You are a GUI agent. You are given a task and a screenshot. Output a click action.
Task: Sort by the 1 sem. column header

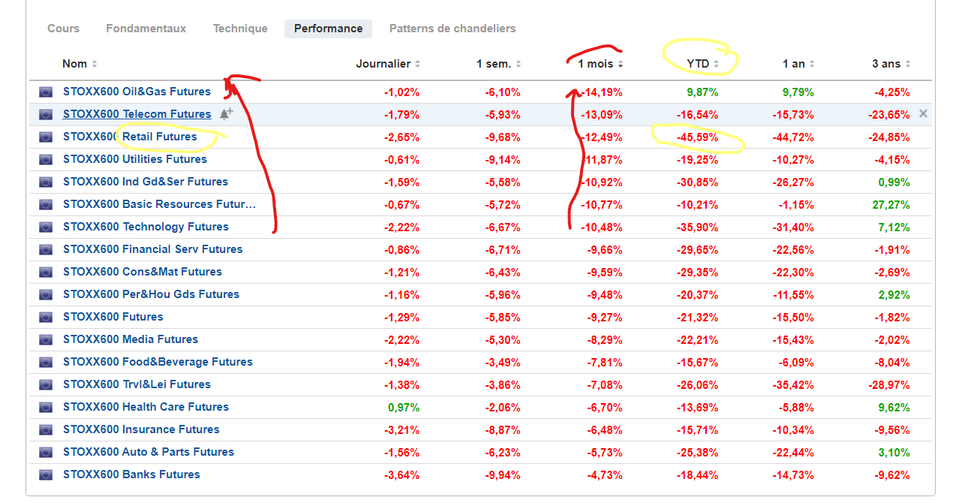click(499, 64)
